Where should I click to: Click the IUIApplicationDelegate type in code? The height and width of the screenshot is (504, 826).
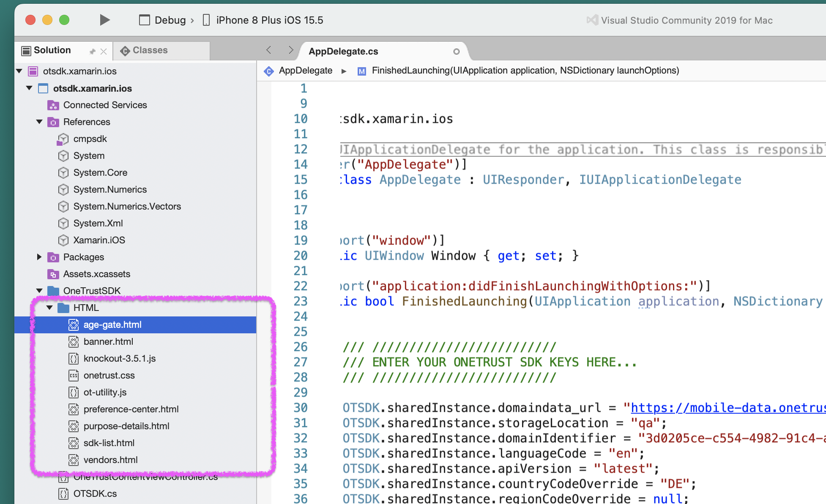[x=660, y=180]
